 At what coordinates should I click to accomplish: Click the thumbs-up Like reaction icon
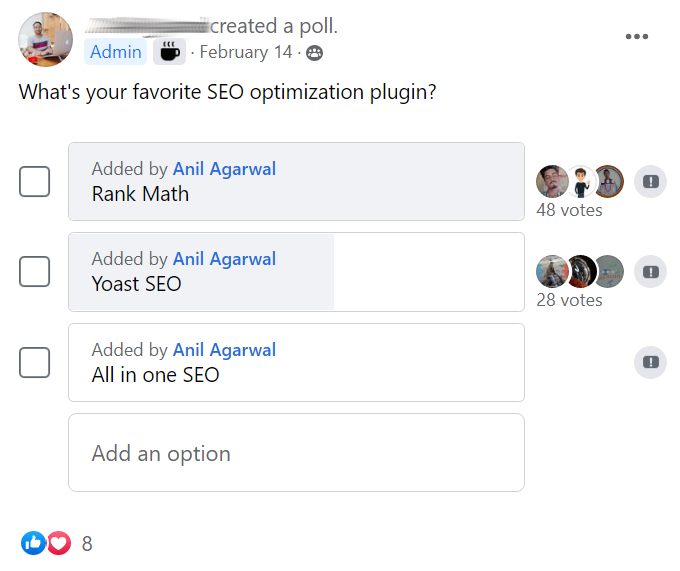coord(33,543)
